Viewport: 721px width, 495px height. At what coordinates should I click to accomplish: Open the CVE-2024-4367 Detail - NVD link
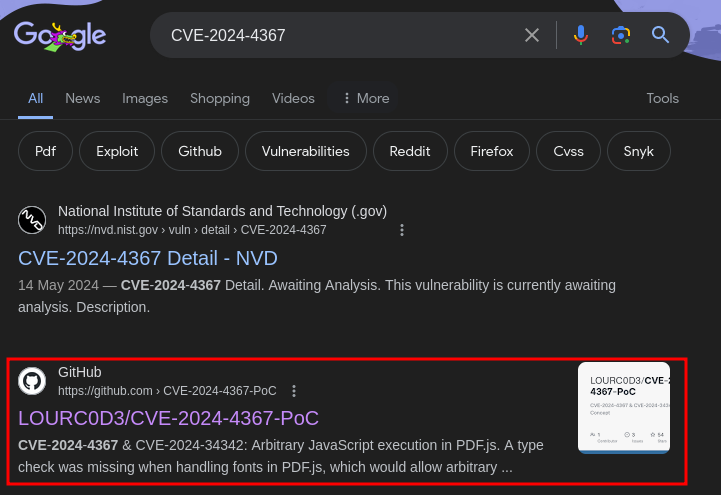point(148,258)
